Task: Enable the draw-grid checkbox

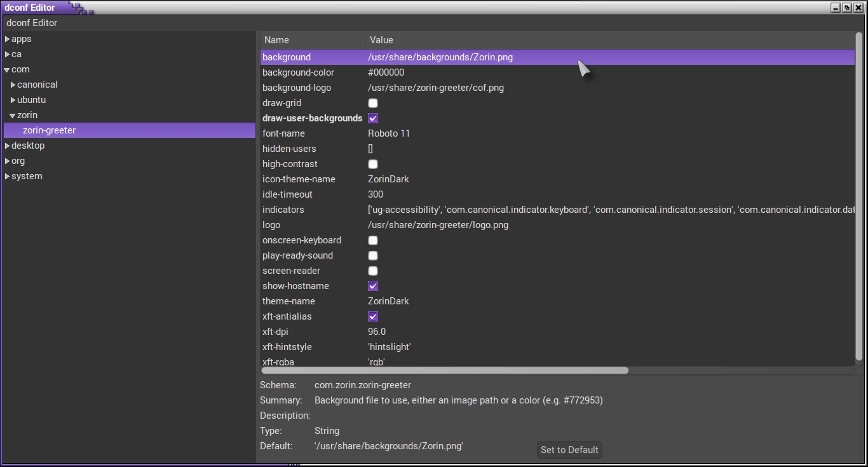Action: pos(372,103)
